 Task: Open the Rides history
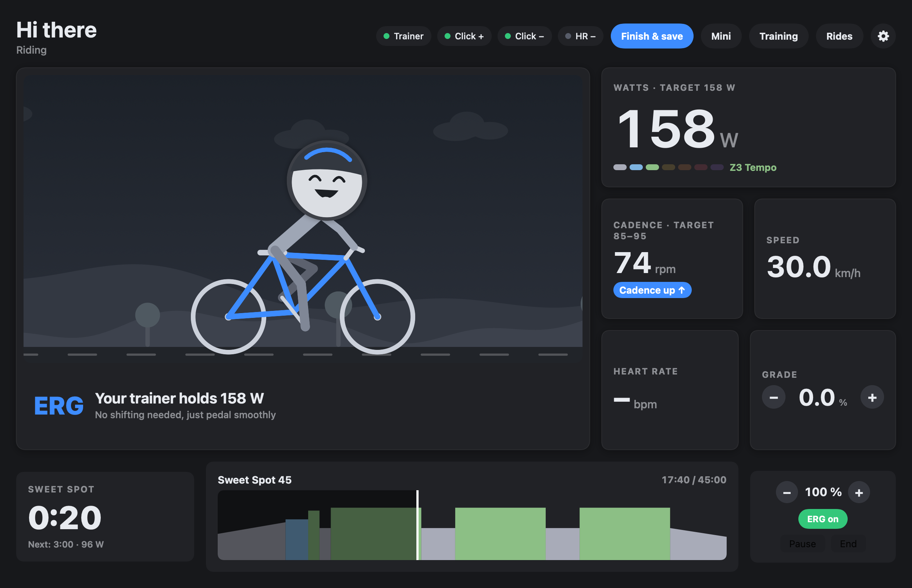click(839, 36)
